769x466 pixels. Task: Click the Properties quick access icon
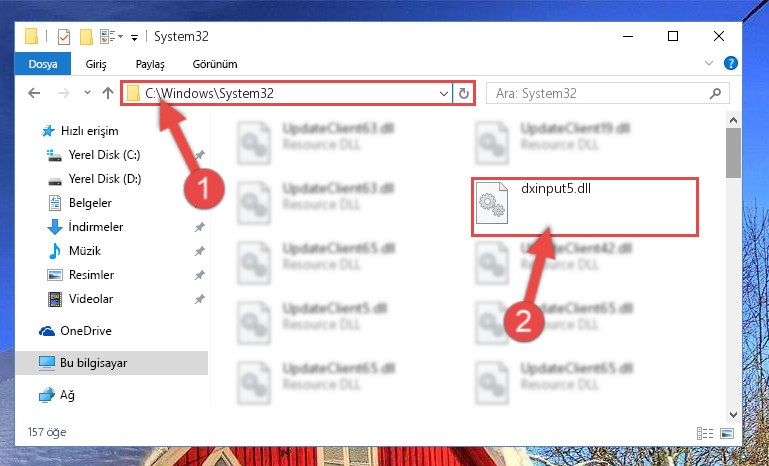coord(64,37)
